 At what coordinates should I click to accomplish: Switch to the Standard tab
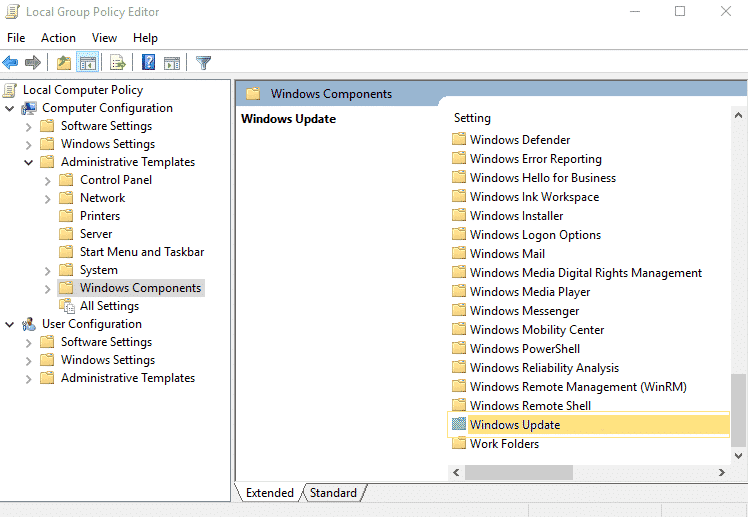[333, 493]
